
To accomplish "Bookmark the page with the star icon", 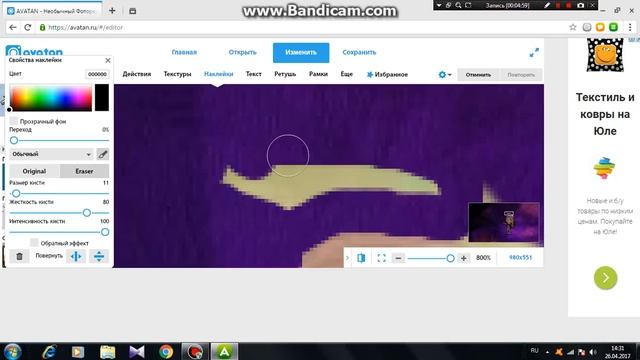I will (573, 27).
